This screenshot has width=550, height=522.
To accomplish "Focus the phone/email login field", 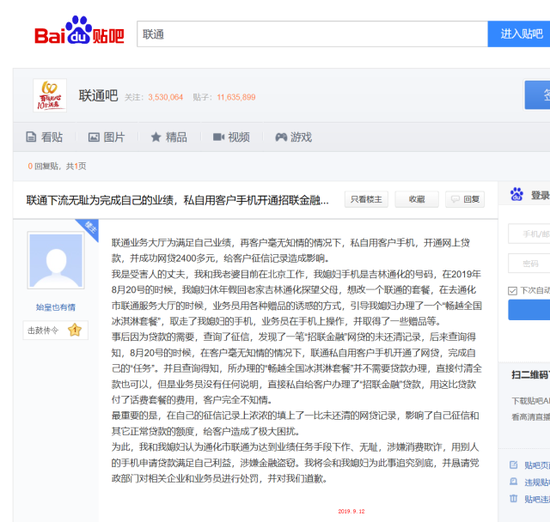I will [x=529, y=234].
